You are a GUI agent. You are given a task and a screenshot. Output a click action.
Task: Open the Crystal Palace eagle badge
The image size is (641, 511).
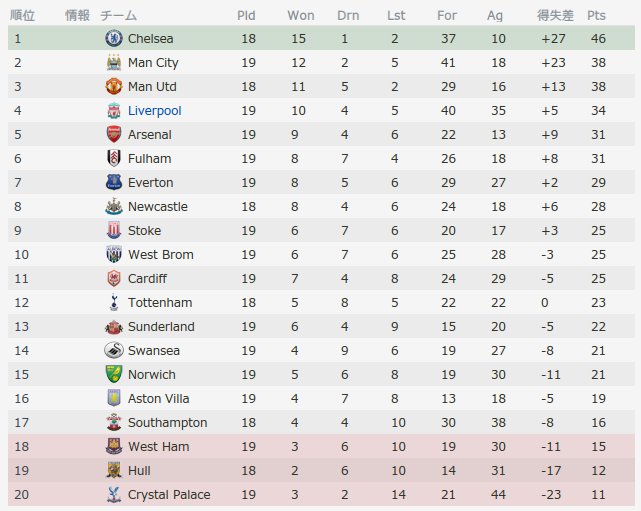point(114,495)
